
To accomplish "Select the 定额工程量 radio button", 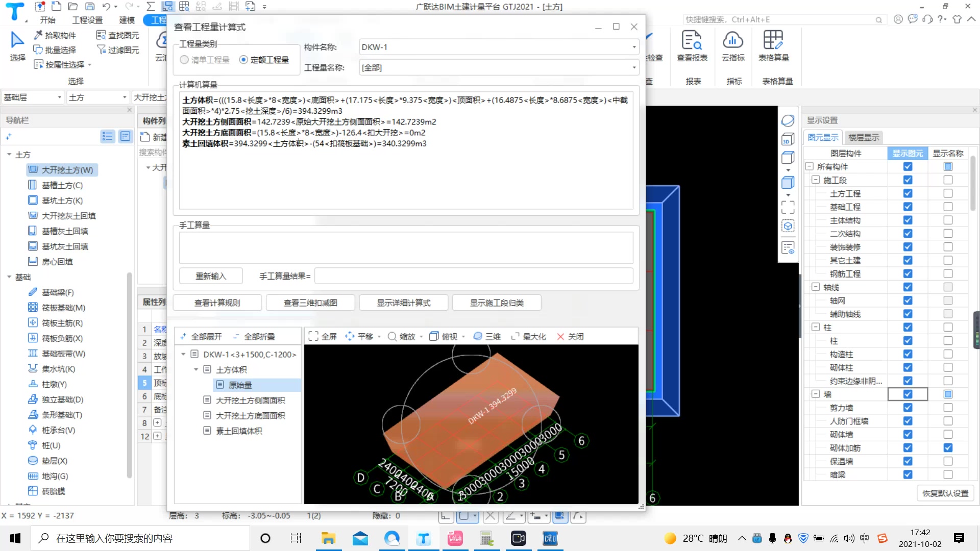I will click(244, 60).
